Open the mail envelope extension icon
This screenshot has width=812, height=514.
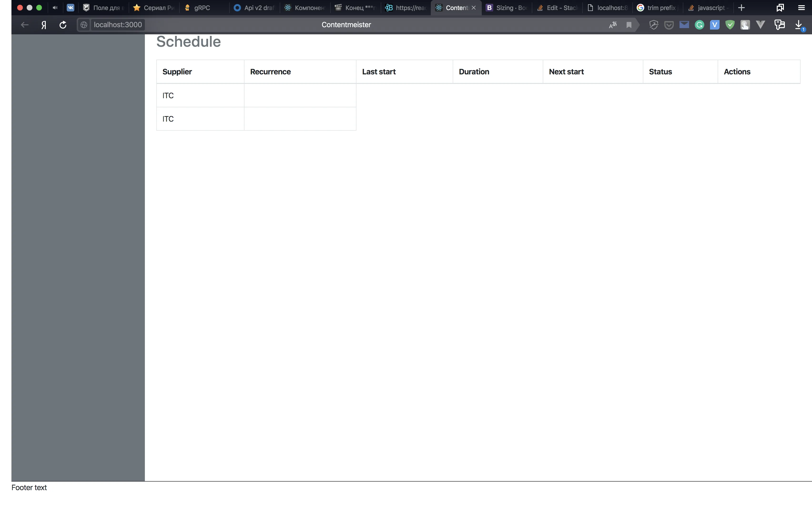[x=684, y=25]
